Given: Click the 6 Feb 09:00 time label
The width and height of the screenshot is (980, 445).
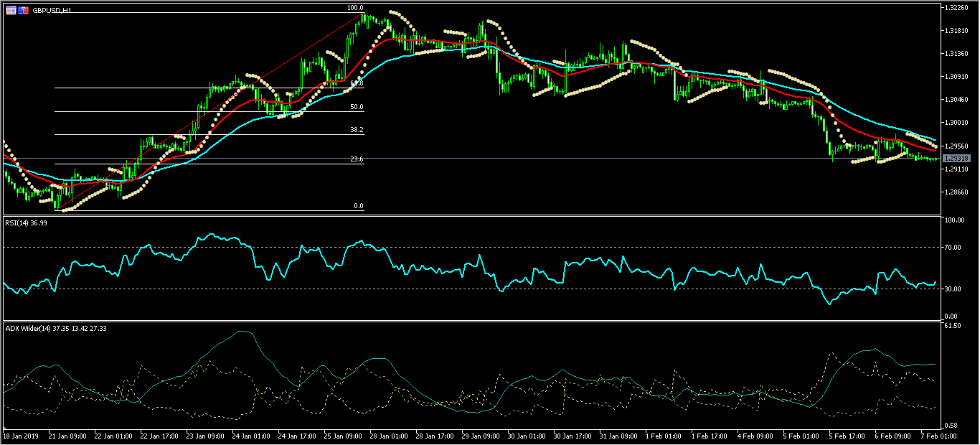Looking at the screenshot, I should point(895,436).
